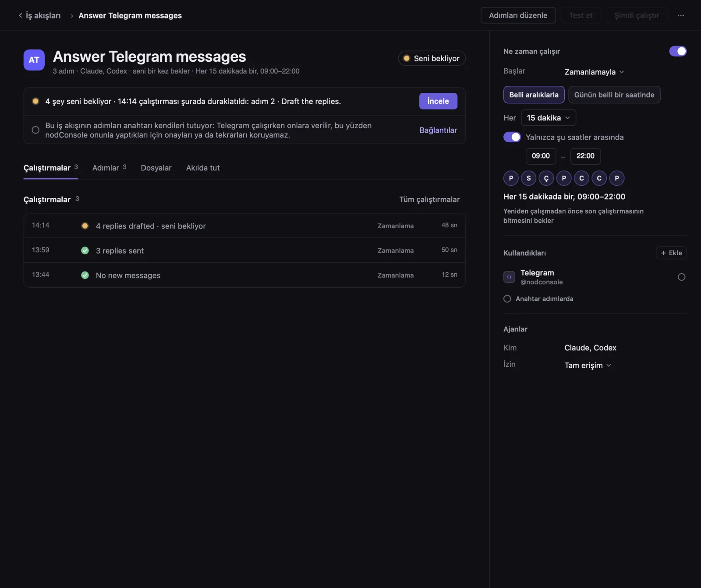The height and width of the screenshot is (588, 701).
Task: Click the green check on the 13:59 run
Action: [x=85, y=250]
